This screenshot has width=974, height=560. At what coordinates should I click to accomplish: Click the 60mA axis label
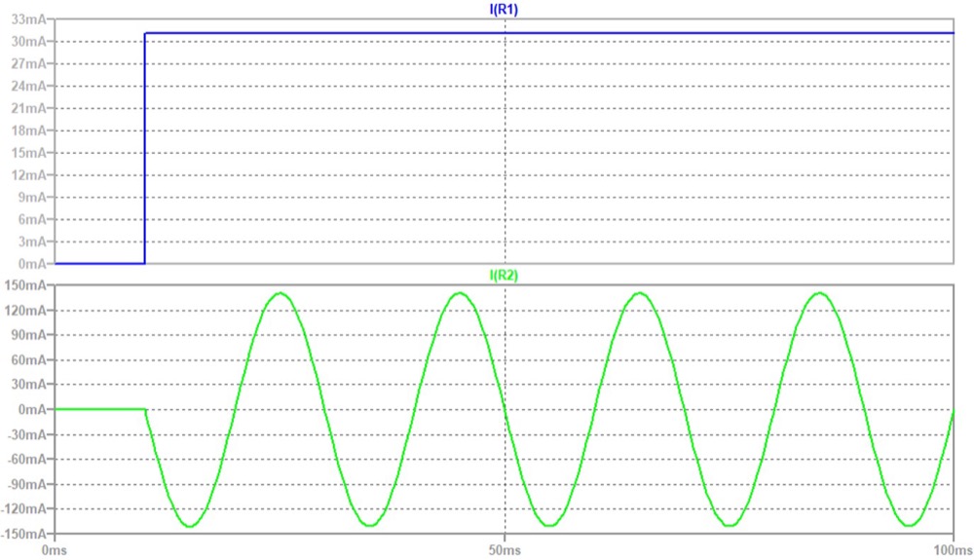click(x=28, y=360)
